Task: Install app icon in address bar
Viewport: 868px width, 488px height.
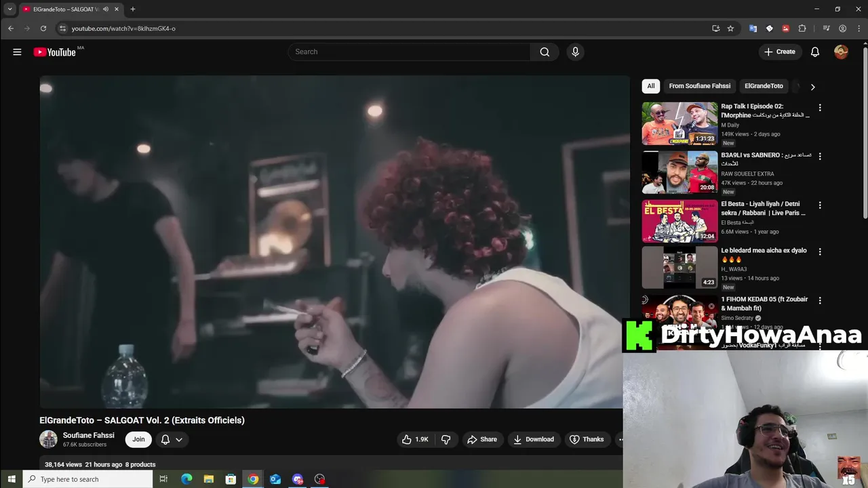Action: 715,28
